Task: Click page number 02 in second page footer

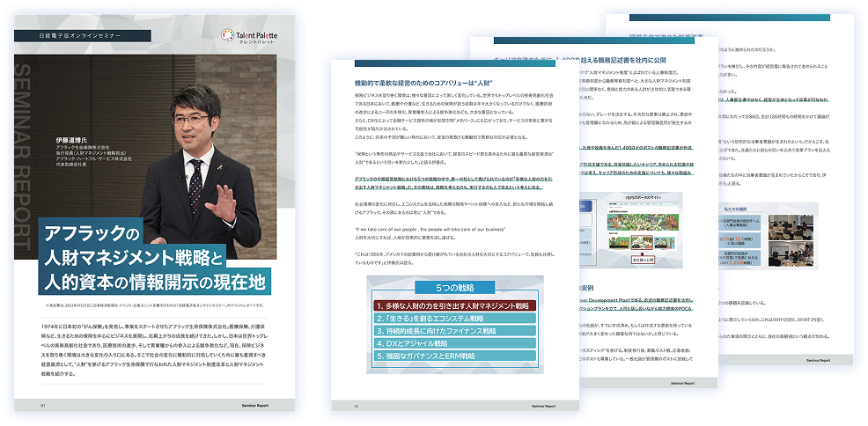Action: [357, 406]
